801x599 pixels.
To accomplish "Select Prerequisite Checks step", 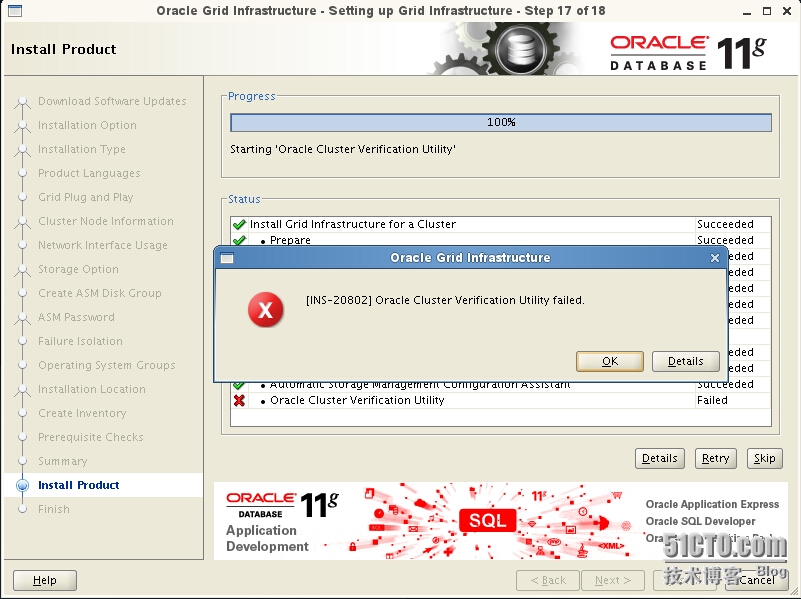I will point(90,437).
